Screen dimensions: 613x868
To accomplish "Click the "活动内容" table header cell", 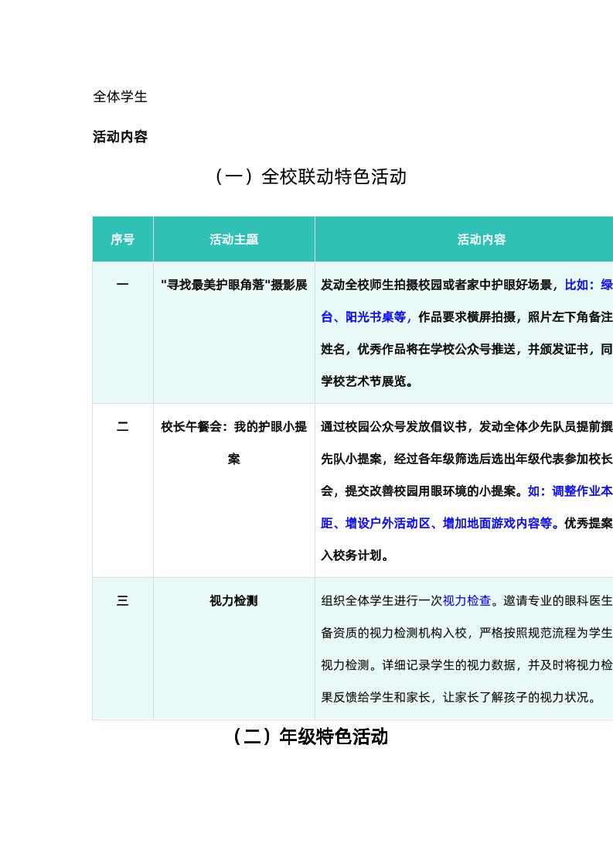I will pos(481,240).
